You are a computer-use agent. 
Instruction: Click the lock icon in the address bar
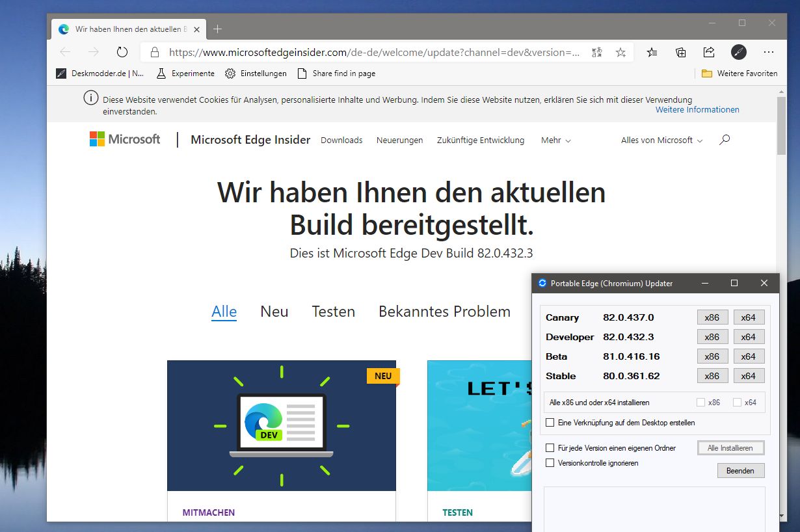(154, 52)
